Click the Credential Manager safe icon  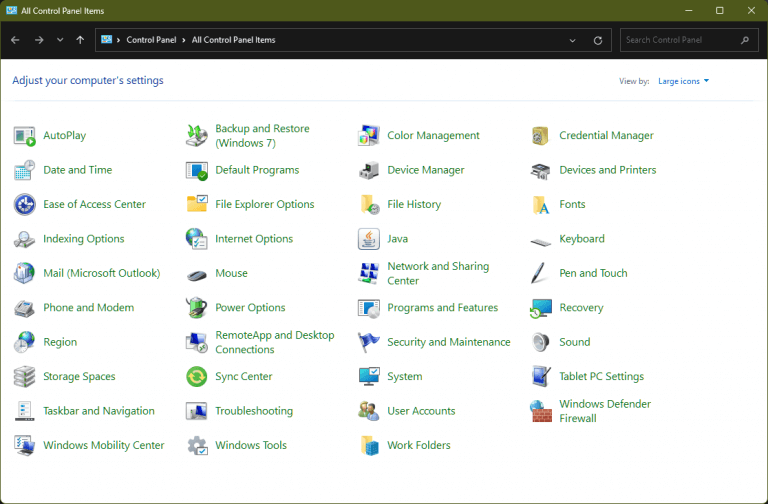[540, 136]
